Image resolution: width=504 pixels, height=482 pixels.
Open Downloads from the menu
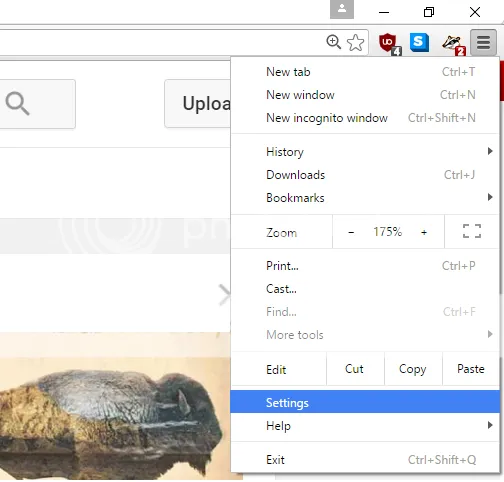[365, 175]
